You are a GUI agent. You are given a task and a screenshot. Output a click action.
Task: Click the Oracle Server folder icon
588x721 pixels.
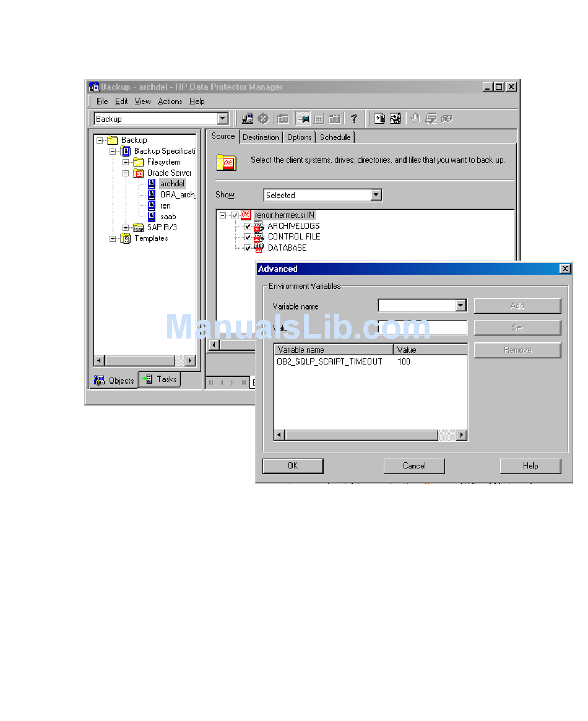[x=139, y=173]
